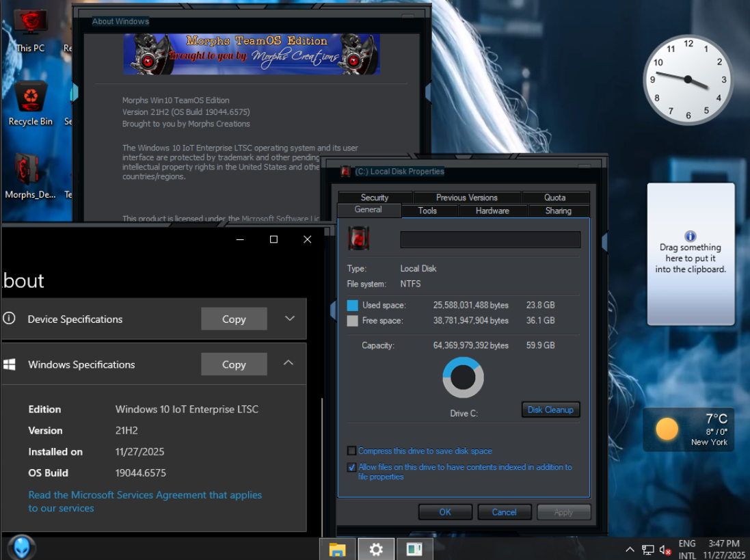Open the ENG INTL language indicator
750x560 pixels.
(x=687, y=550)
